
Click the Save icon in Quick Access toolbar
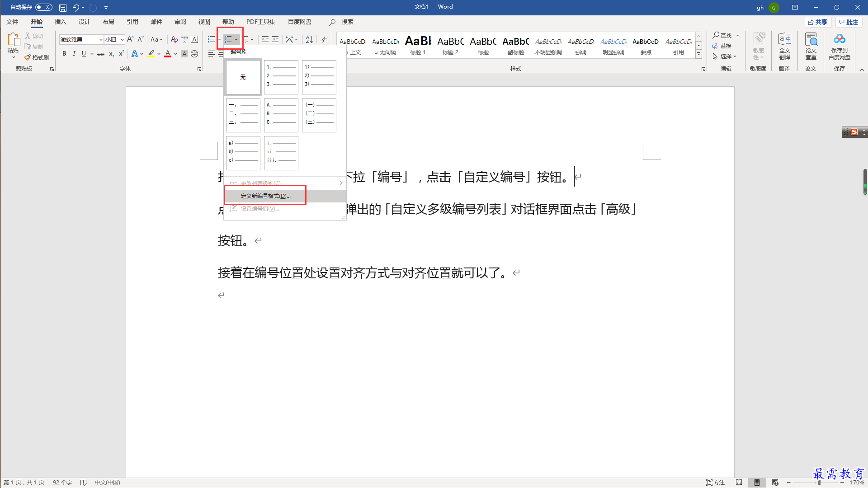click(x=63, y=7)
